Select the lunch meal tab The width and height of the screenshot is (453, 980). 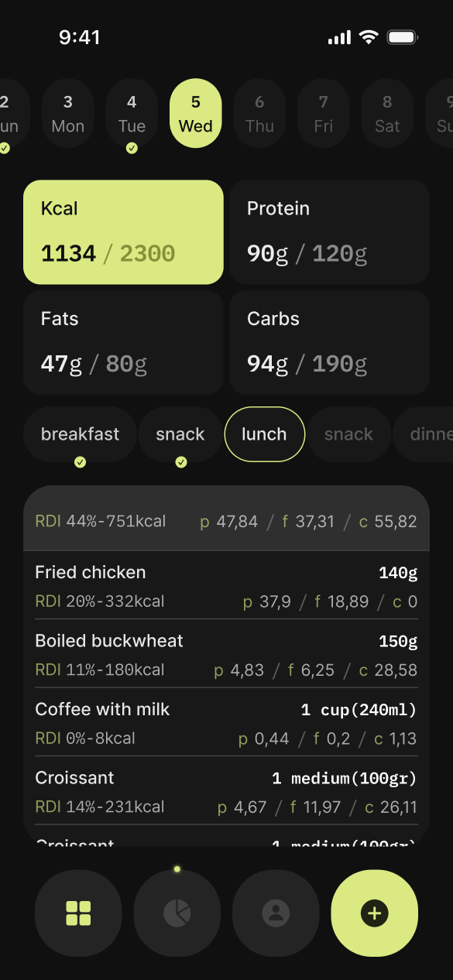tap(264, 434)
